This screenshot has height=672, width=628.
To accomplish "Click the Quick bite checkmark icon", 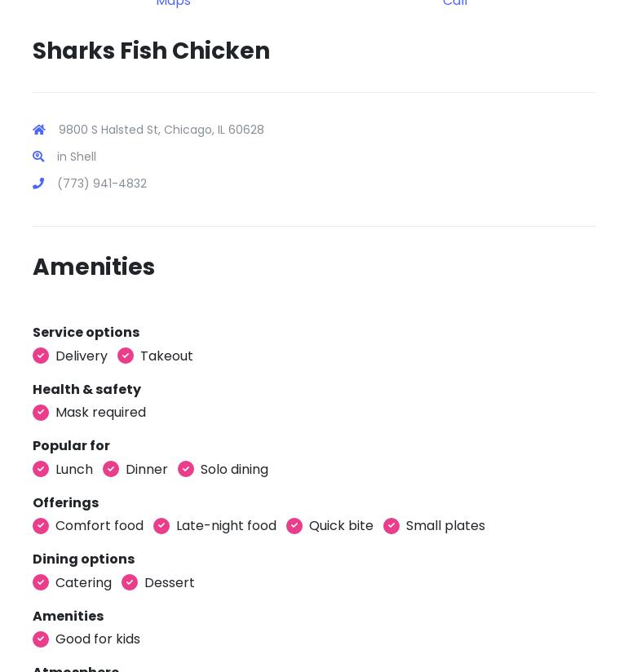I will coord(294,526).
